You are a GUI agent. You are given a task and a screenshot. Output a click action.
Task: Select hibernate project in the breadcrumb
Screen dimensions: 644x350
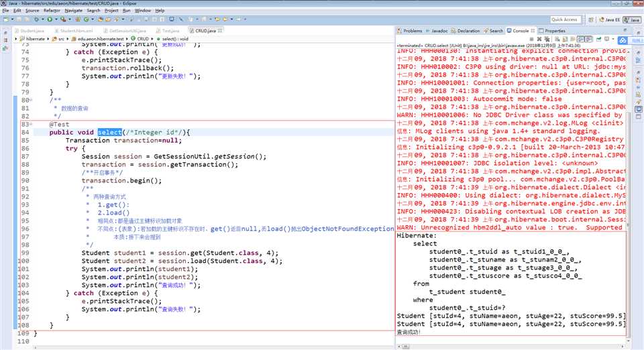point(35,39)
